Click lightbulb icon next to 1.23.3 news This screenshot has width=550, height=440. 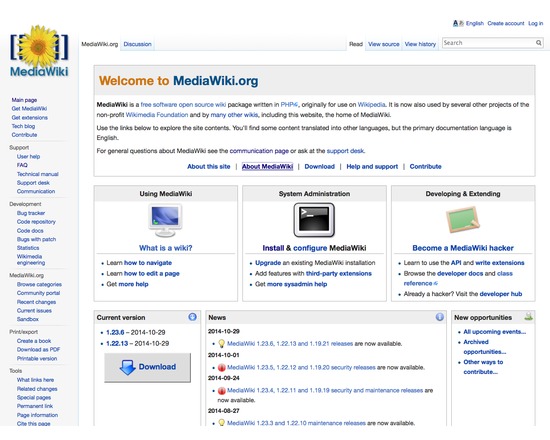pos(221,422)
